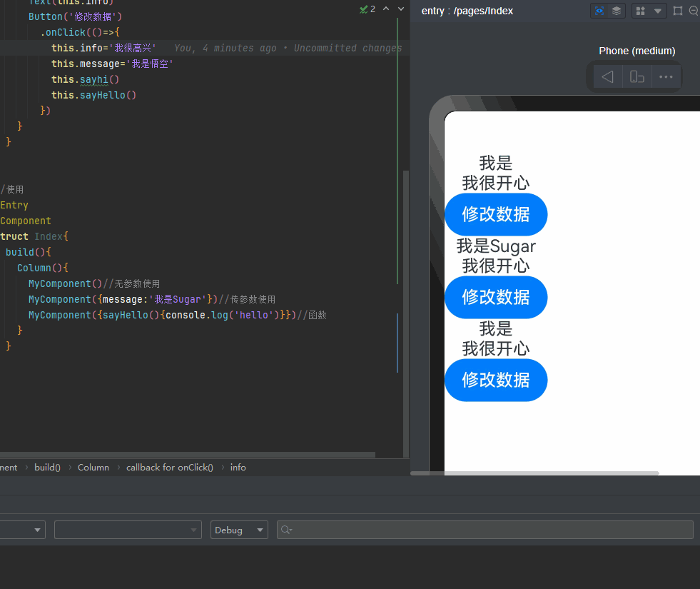Screen dimensions: 700x589
Task: Click the zoom out magnifier icon
Action: (694, 11)
